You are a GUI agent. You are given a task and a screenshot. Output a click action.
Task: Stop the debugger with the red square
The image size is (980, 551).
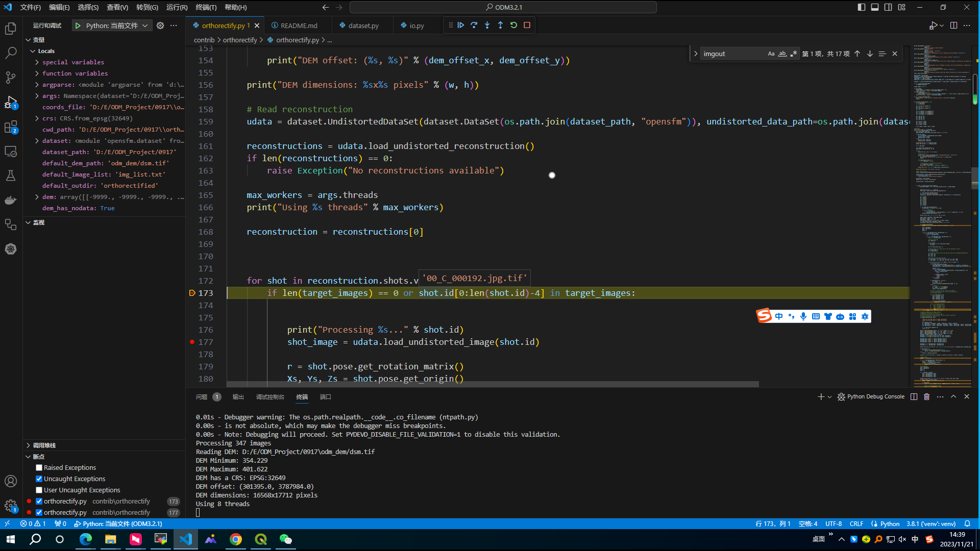pyautogui.click(x=527, y=25)
